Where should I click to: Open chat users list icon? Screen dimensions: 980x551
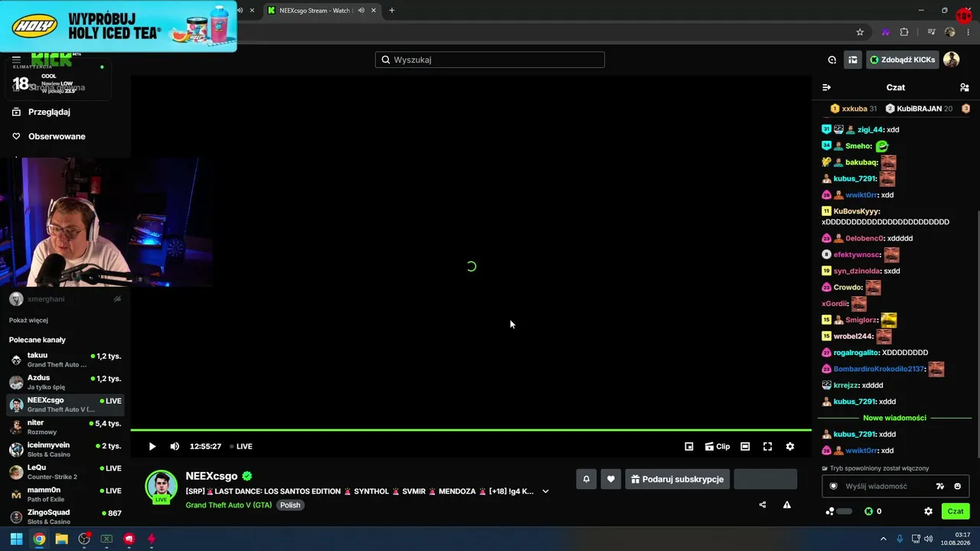[x=964, y=87]
